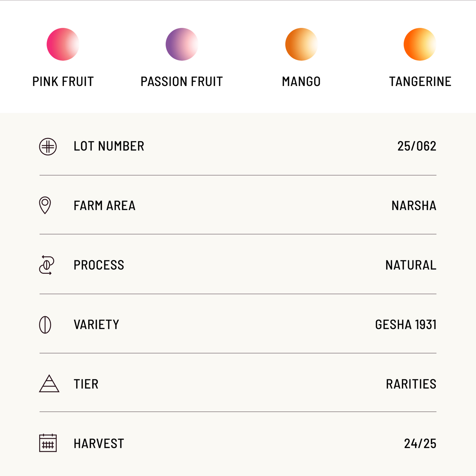Click the Tier pyramid icon

pos(49,384)
